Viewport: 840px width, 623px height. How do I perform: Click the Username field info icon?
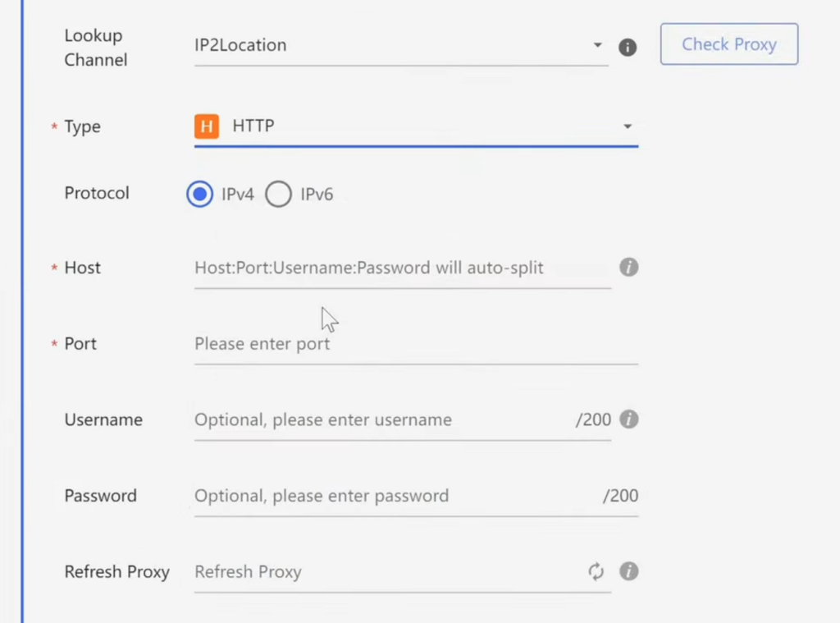tap(628, 419)
